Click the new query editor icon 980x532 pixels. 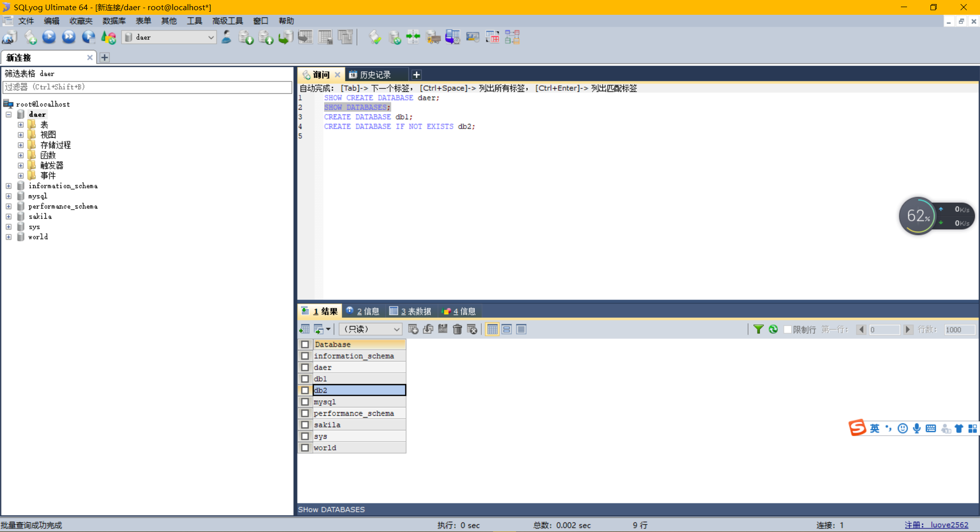tap(30, 37)
